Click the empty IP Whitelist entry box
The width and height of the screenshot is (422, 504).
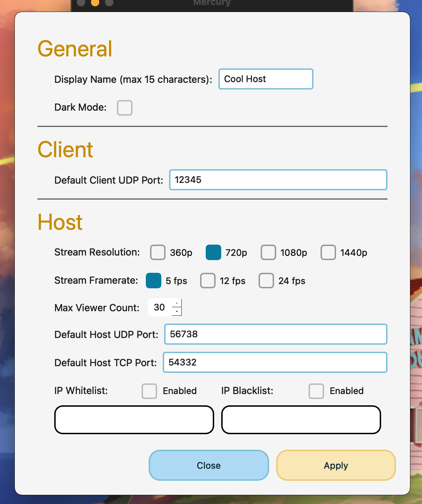(x=134, y=419)
